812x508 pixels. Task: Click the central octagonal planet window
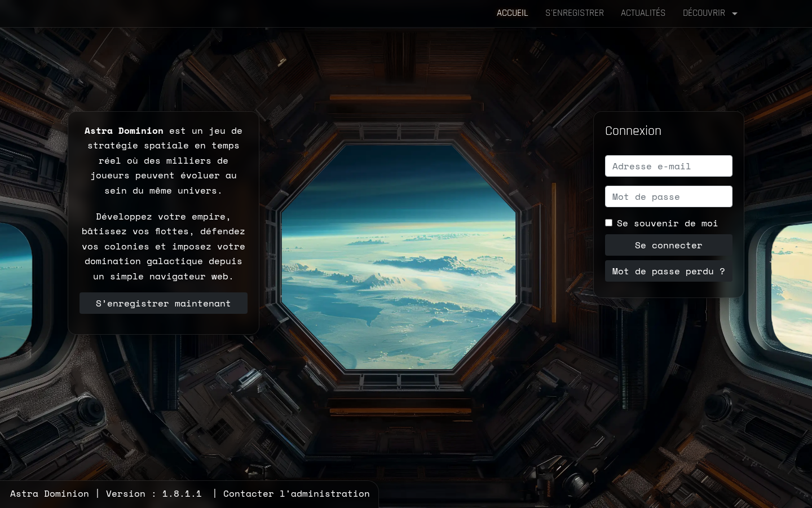click(398, 257)
